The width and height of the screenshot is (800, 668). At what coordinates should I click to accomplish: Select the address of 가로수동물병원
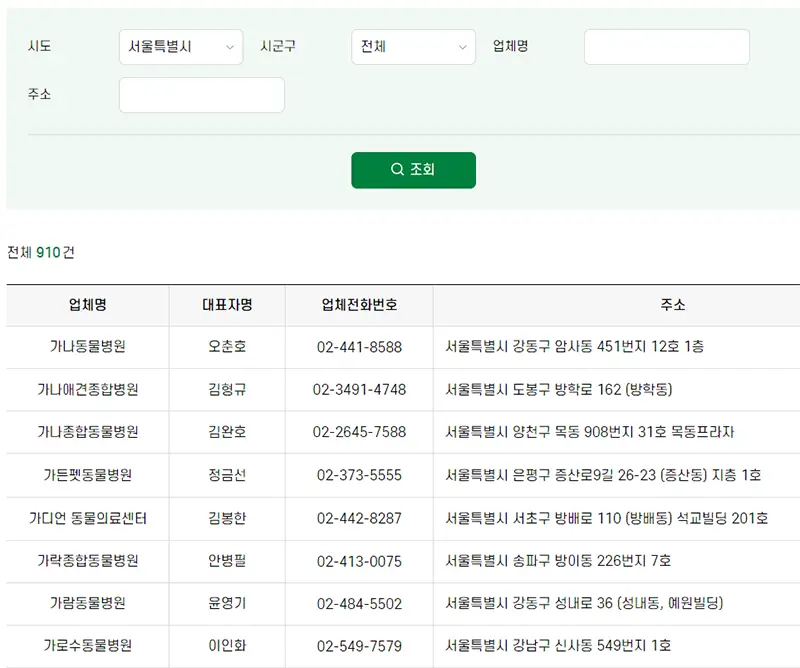(557, 647)
